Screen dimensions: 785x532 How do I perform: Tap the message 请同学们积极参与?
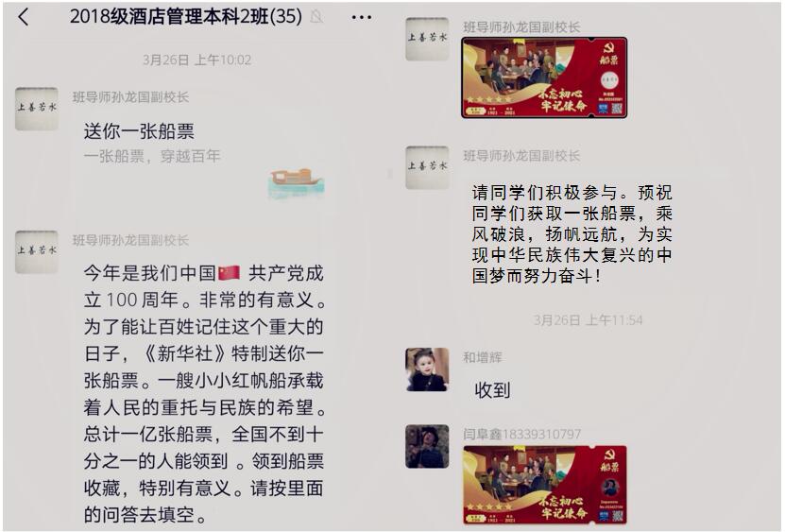[572, 234]
